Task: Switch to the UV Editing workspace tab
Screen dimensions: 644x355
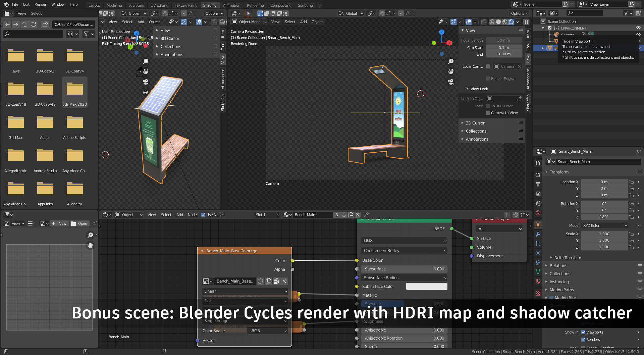Action: (x=159, y=5)
